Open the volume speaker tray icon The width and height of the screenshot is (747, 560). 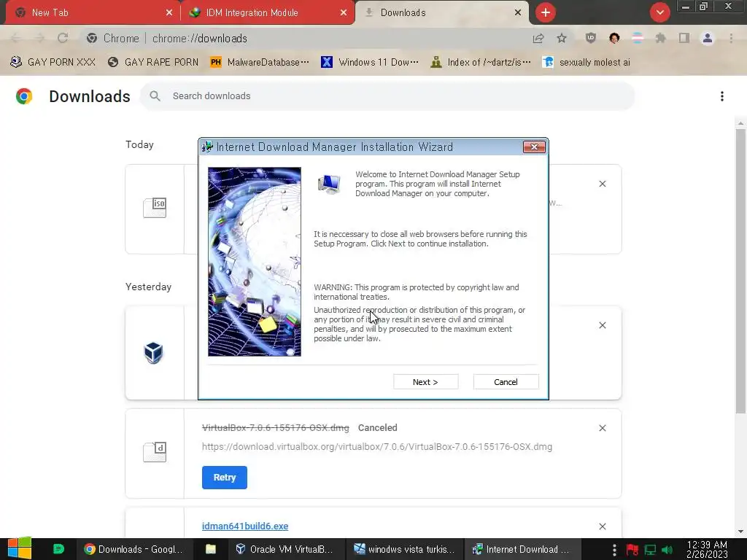[x=667, y=550]
